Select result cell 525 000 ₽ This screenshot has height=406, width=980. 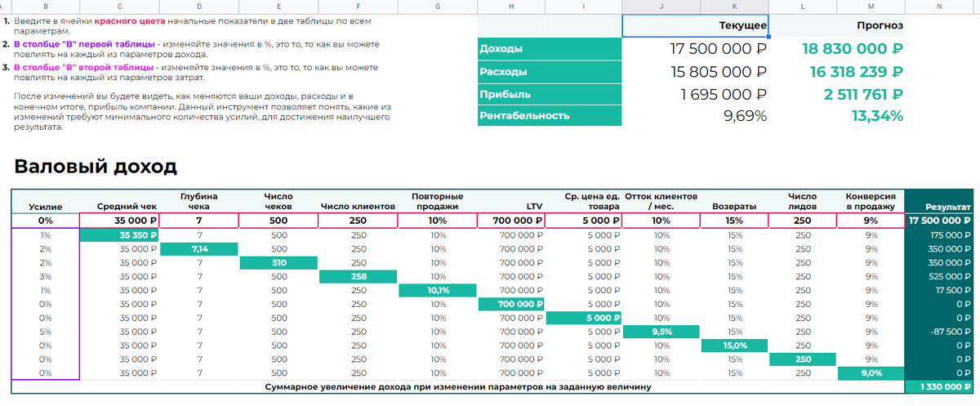pyautogui.click(x=941, y=277)
